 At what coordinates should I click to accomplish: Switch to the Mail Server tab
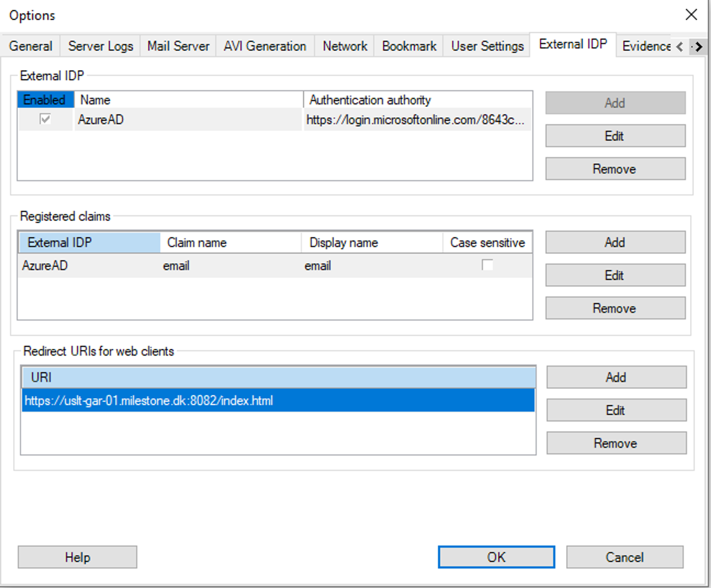[x=178, y=46]
